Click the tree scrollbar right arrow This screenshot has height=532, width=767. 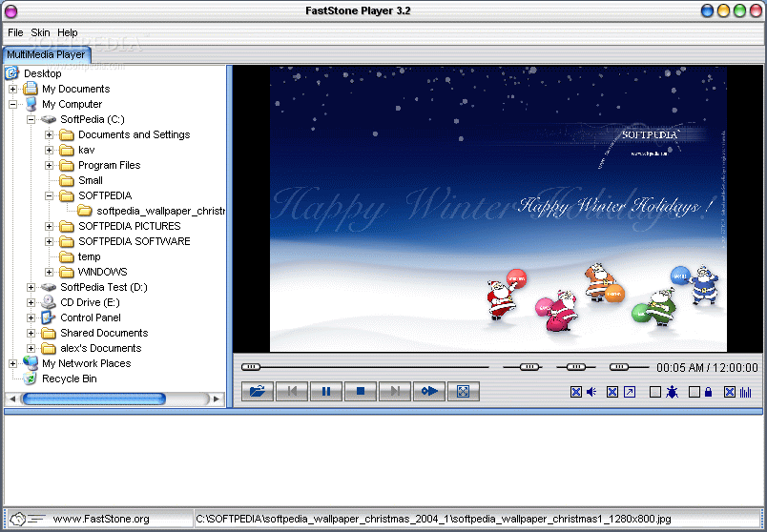tap(217, 399)
